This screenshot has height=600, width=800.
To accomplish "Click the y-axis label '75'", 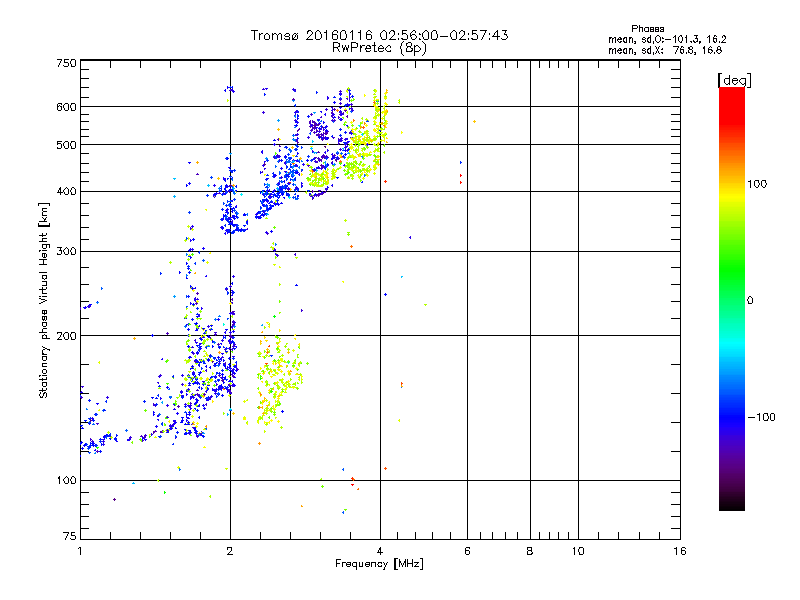I will coord(70,536).
